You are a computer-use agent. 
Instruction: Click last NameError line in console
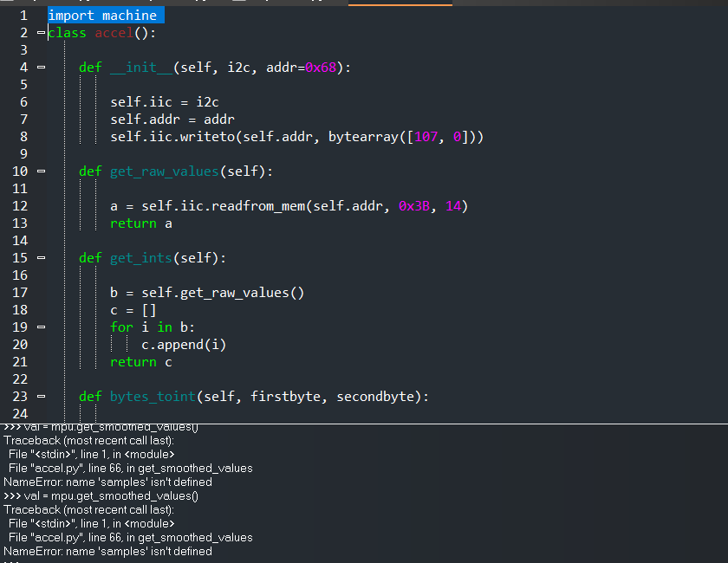107,551
